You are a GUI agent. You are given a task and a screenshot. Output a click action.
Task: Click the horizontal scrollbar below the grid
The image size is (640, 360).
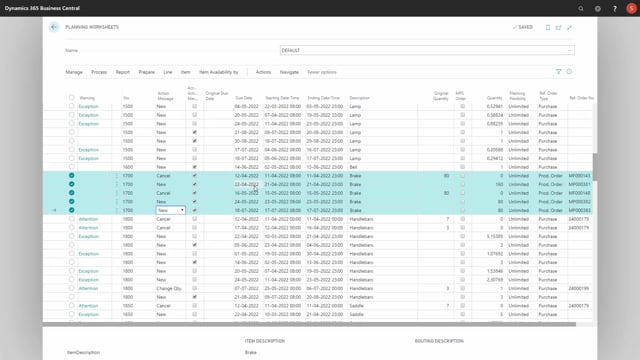click(309, 324)
